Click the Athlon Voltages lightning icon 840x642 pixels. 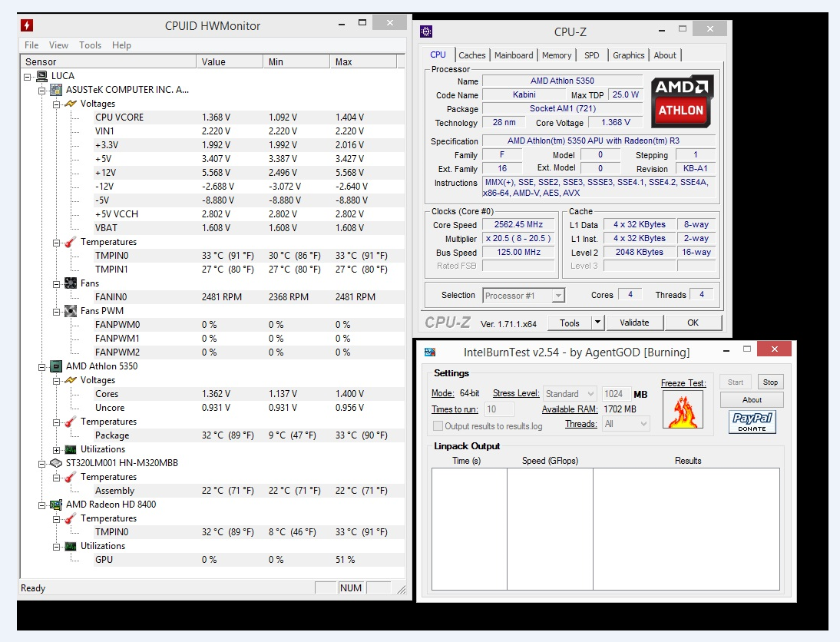coord(71,380)
